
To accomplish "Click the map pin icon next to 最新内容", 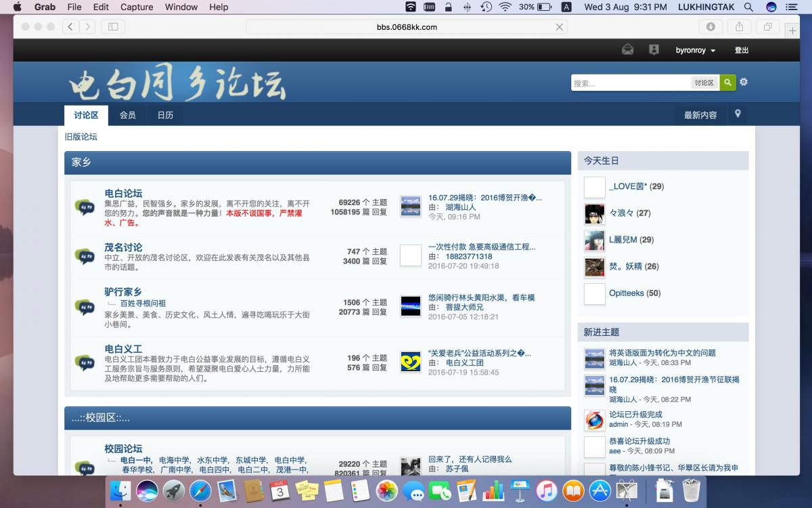I will pyautogui.click(x=738, y=114).
